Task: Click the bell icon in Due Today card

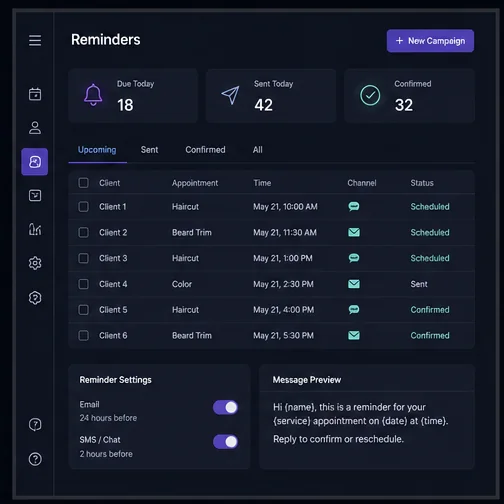Action: [93, 95]
